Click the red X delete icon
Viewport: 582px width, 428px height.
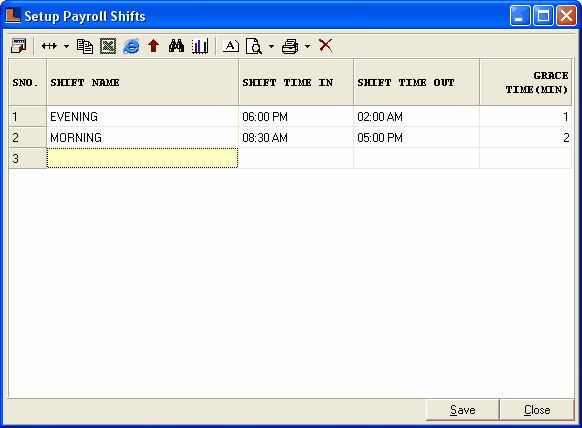(326, 45)
